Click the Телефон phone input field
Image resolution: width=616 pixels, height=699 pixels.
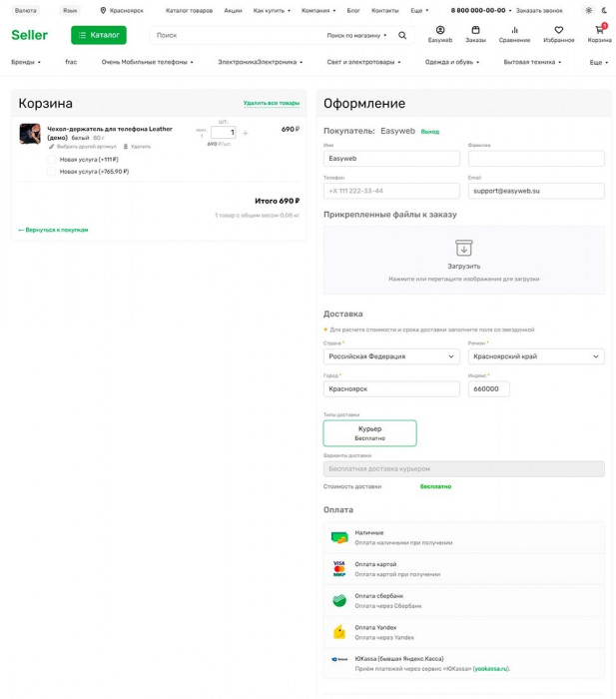pyautogui.click(x=391, y=191)
